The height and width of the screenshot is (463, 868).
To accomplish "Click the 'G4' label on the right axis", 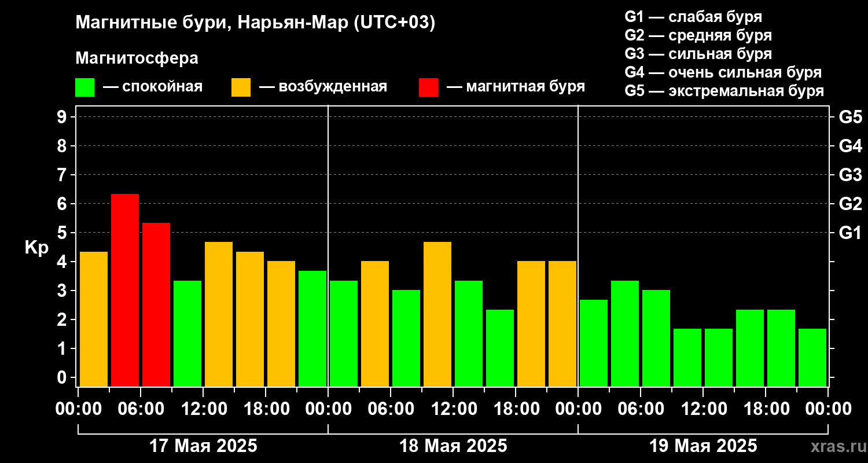I will point(851,146).
